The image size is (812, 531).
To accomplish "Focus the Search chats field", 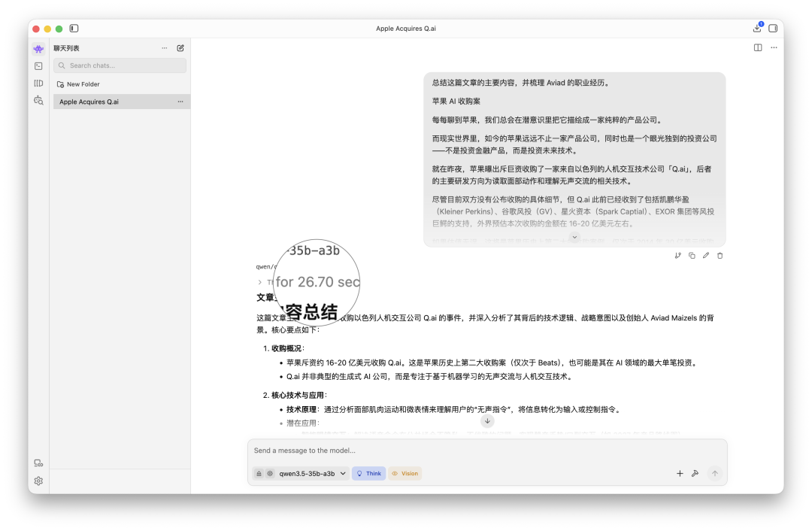I will pos(120,65).
